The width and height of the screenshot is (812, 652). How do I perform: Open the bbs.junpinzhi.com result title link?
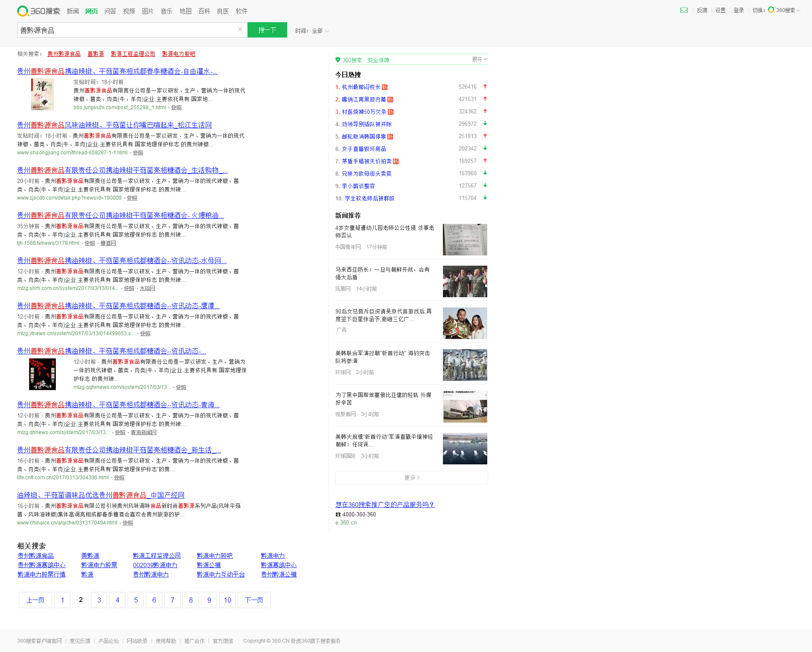(x=117, y=71)
